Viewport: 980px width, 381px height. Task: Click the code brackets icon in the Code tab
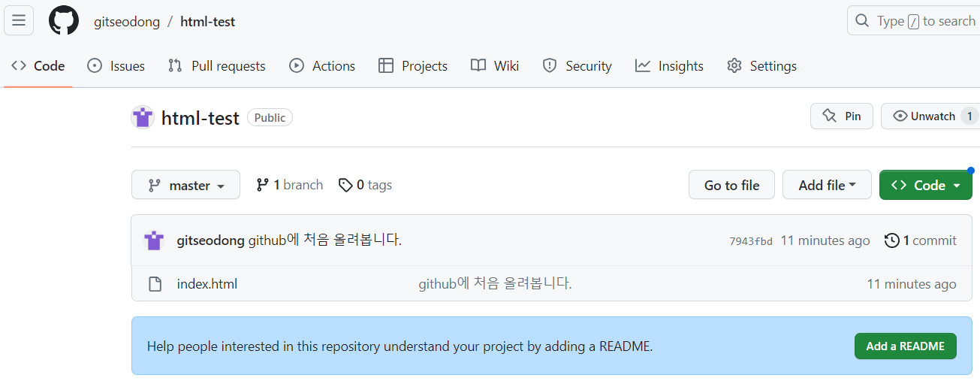click(x=19, y=66)
